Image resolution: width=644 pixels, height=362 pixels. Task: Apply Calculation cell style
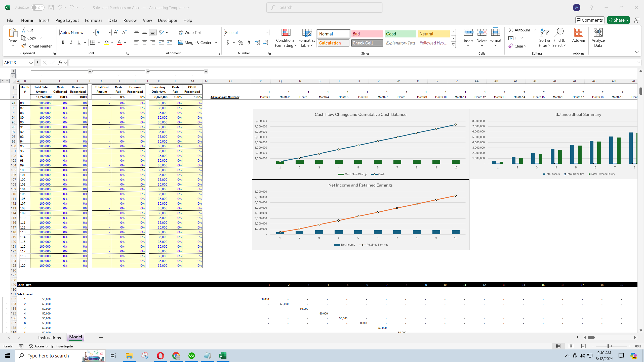pos(334,43)
